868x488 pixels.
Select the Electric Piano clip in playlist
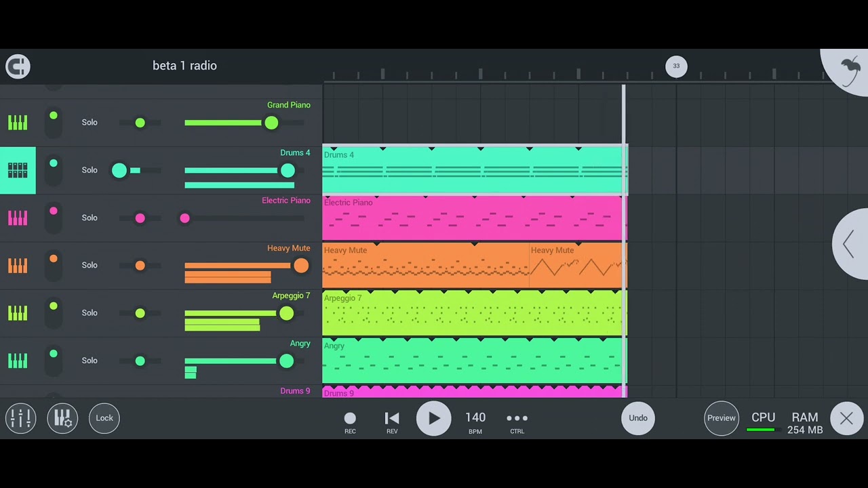[x=475, y=218]
